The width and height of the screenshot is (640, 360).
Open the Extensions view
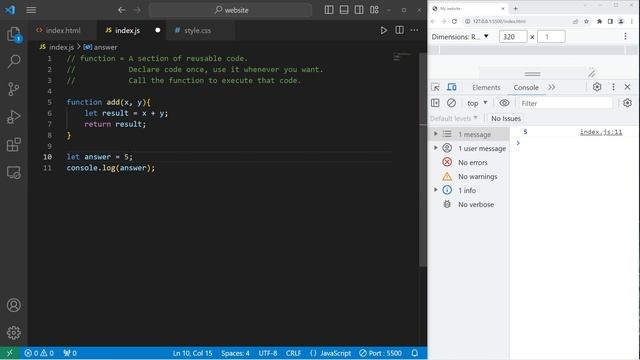(x=13, y=144)
